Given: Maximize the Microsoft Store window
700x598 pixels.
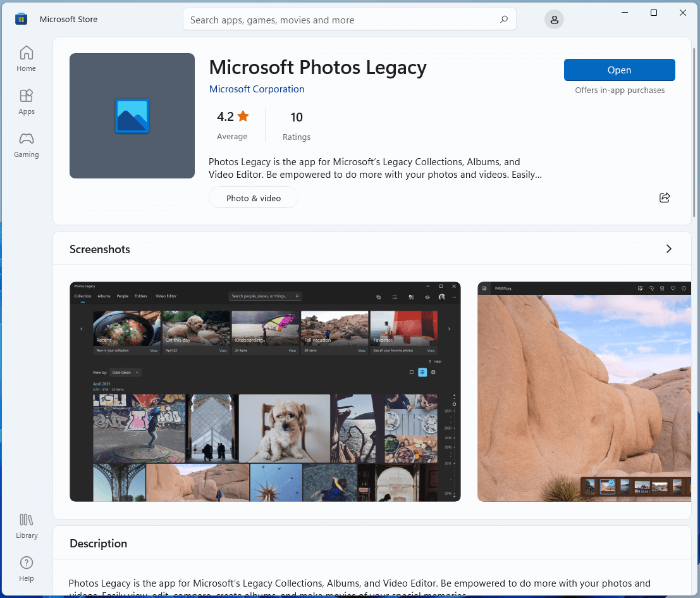Looking at the screenshot, I should click(x=654, y=13).
